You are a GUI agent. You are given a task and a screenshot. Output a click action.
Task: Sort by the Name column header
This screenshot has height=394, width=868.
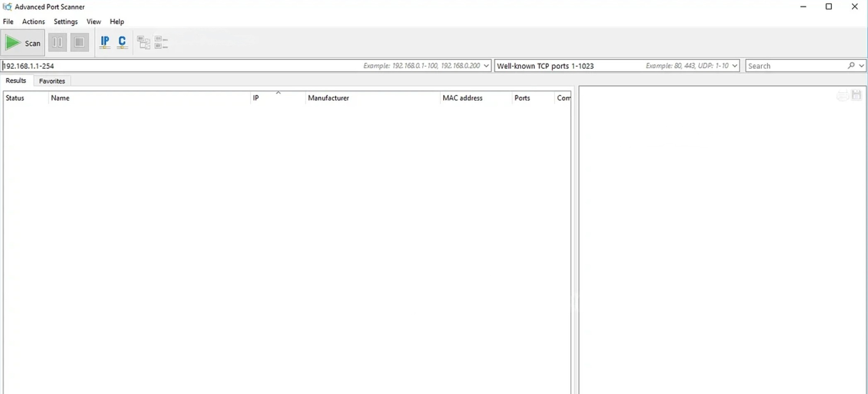click(149, 98)
